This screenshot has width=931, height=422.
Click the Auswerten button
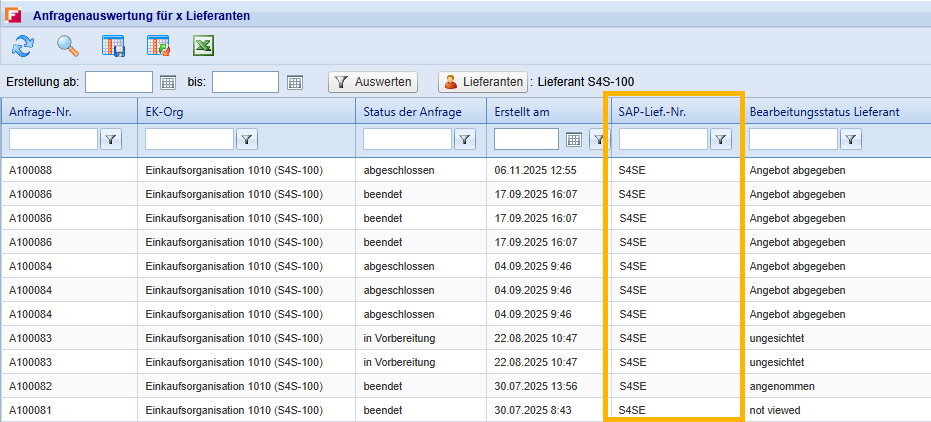(373, 82)
